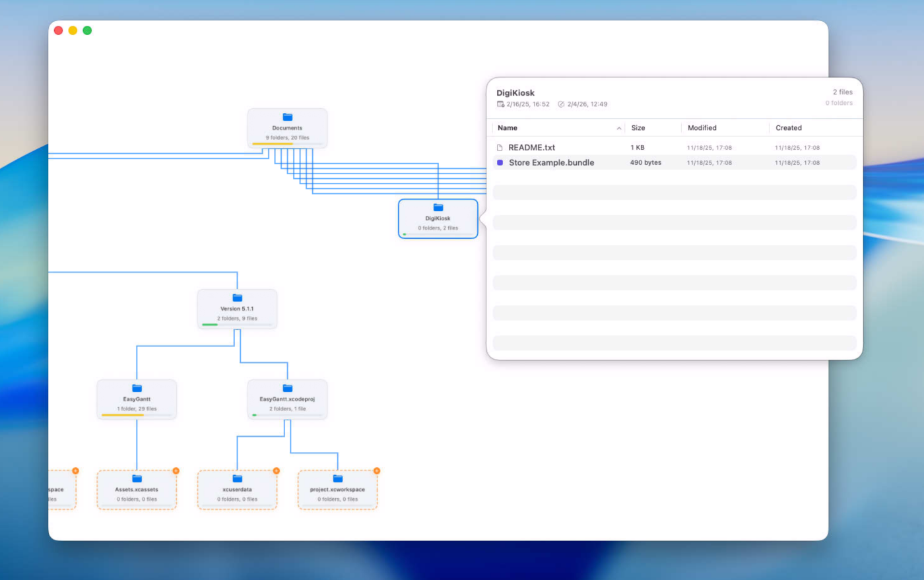Click the green fullscreen window button
Image resolution: width=924 pixels, height=580 pixels.
pyautogui.click(x=87, y=30)
